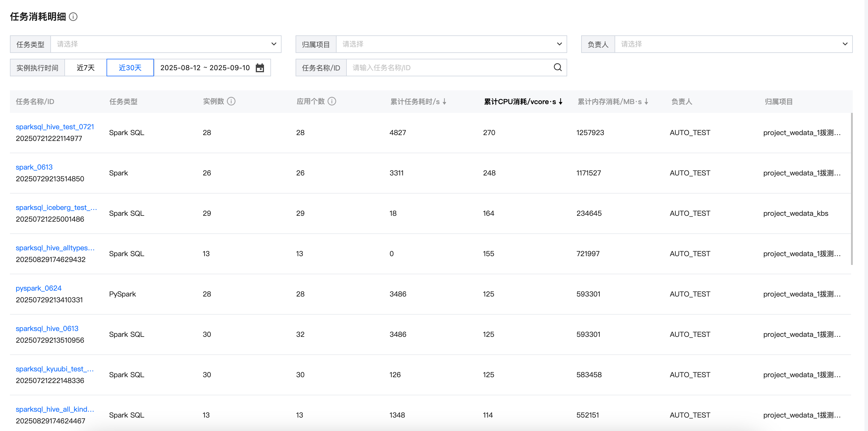This screenshot has height=431, width=868.
Task: Click the date range 2025-08-12 ~ 2025-09-10 field
Action: (x=205, y=68)
